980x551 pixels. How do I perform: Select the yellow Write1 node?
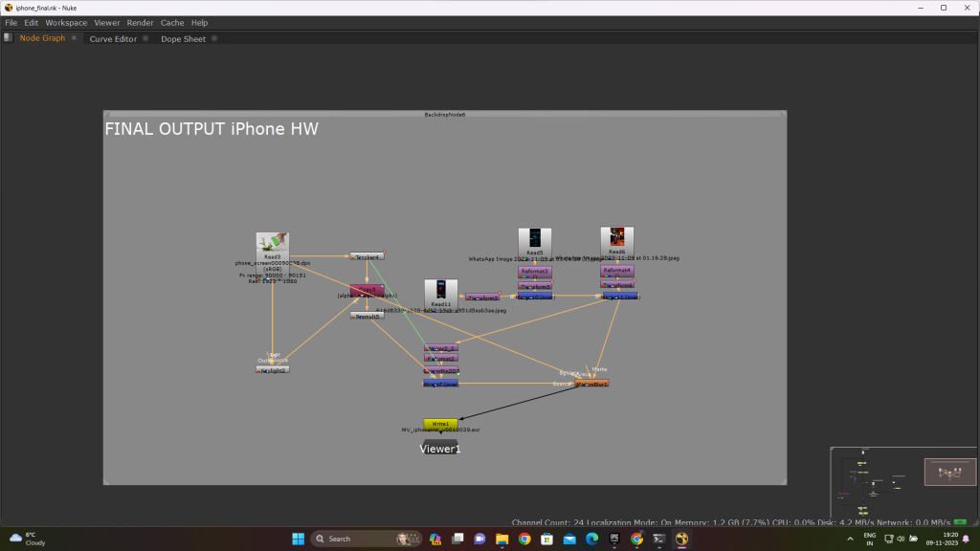point(440,424)
